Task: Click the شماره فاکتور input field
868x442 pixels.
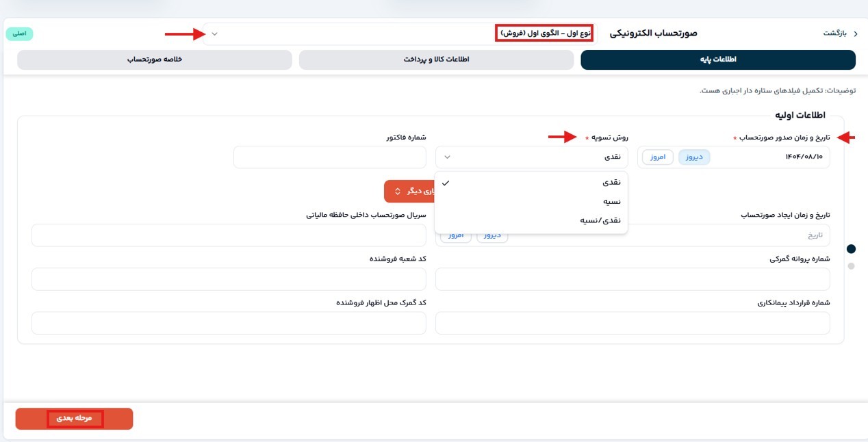Action: coord(329,157)
